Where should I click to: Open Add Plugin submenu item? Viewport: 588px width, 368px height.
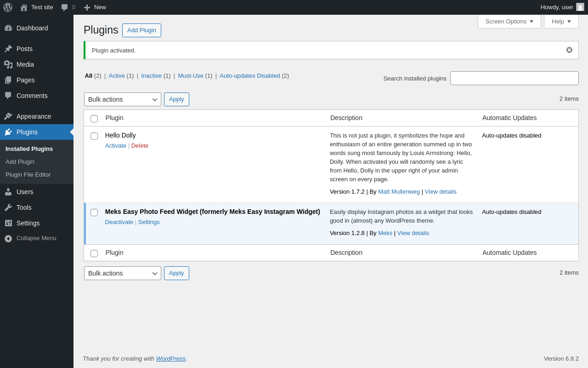(20, 162)
